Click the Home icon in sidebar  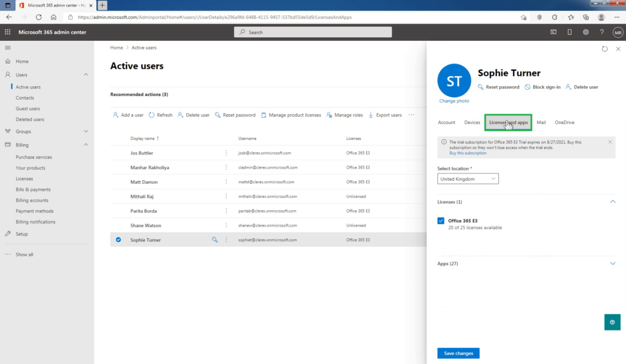pyautogui.click(x=7, y=62)
